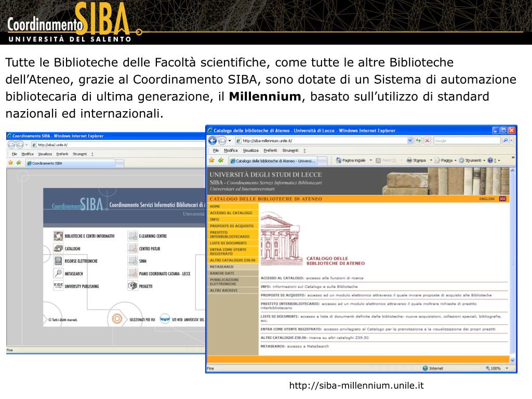The width and height of the screenshot is (532, 399).
Task: Click library building illustration thumbnail
Action: click(281, 239)
